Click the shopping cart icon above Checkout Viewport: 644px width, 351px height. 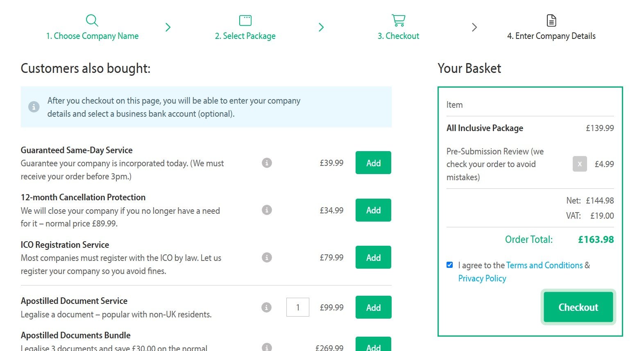pos(399,20)
